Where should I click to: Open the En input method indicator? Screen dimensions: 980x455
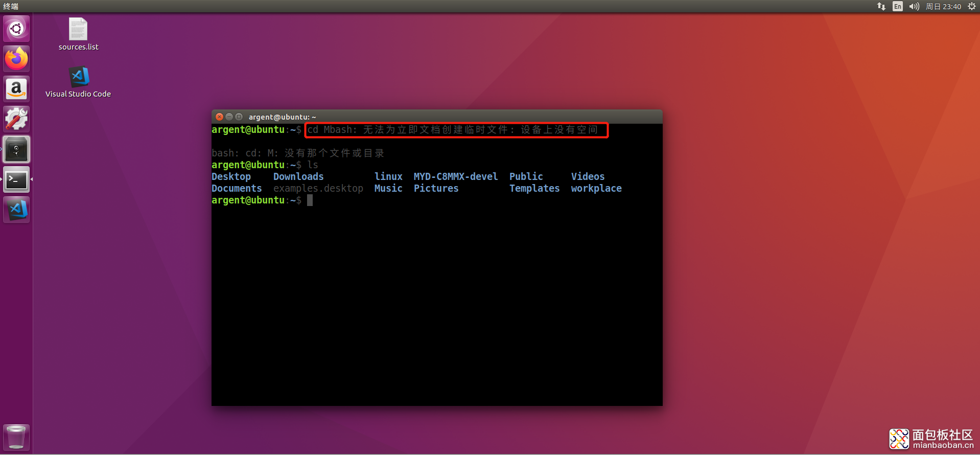898,6
